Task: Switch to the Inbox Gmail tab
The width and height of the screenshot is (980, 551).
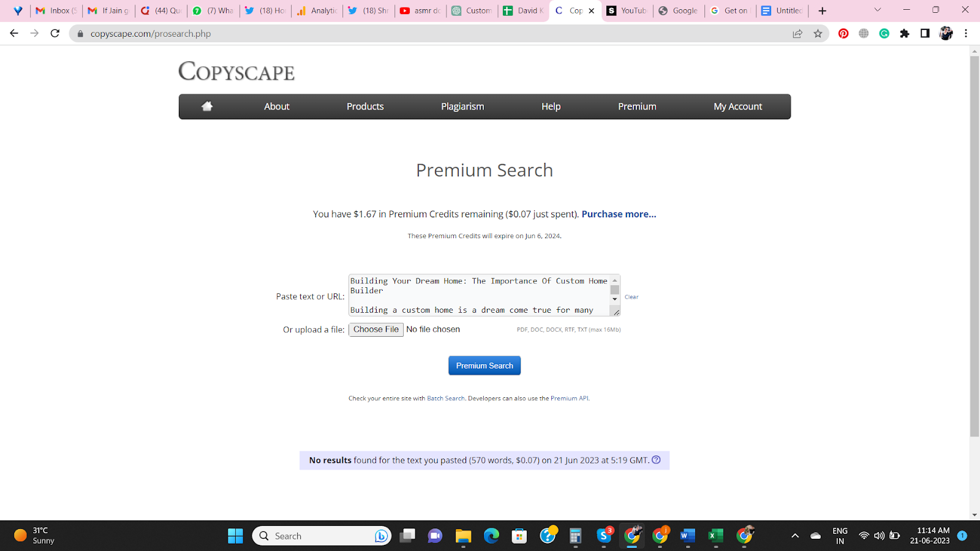Action: (56, 10)
